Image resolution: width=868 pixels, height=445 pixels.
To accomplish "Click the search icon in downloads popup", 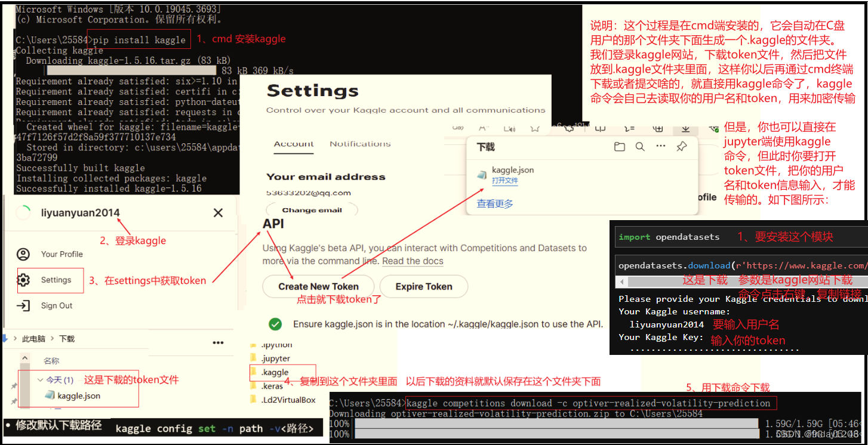I will 640,147.
